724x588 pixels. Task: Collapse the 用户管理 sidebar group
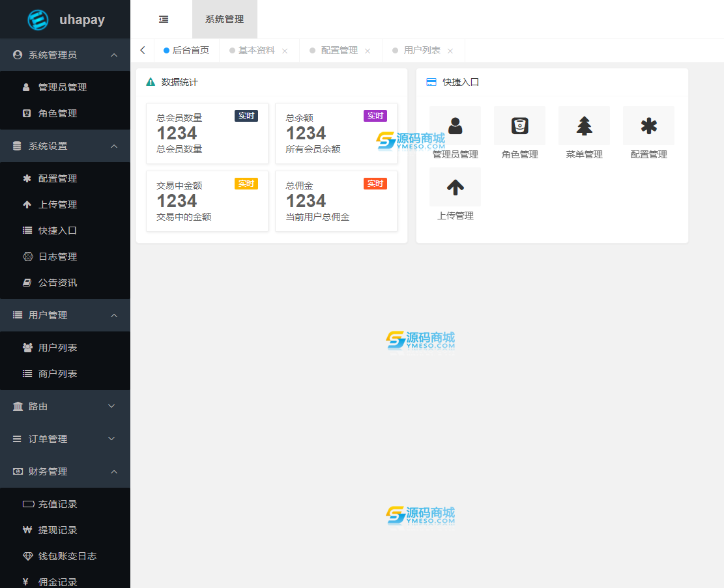65,315
